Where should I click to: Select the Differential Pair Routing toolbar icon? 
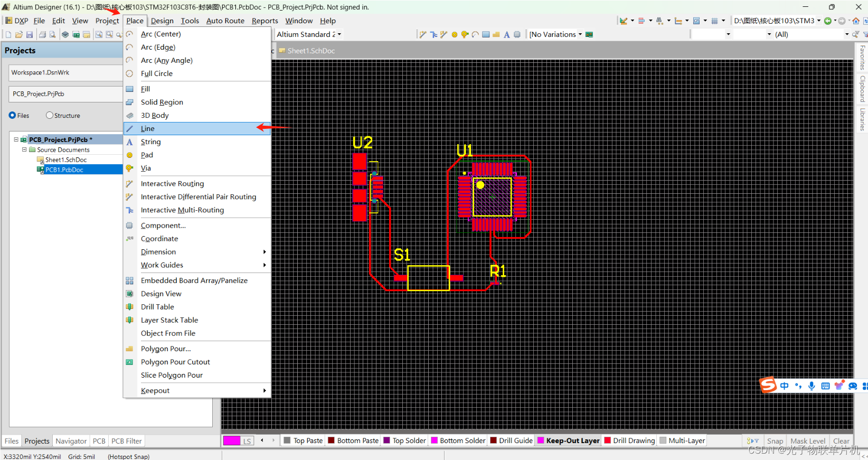coord(444,34)
